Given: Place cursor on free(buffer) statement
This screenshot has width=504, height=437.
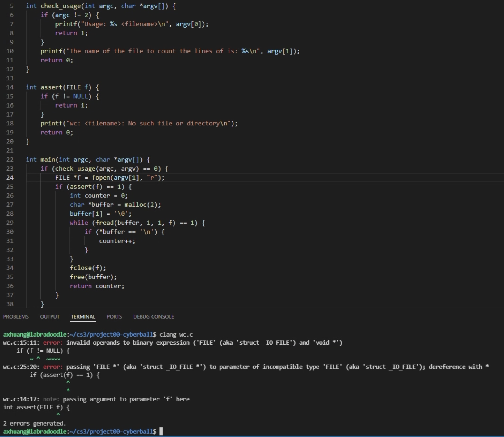Looking at the screenshot, I should [x=93, y=277].
